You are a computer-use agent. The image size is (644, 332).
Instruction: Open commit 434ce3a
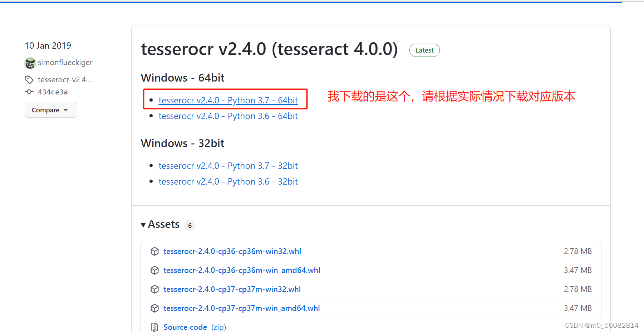(53, 92)
